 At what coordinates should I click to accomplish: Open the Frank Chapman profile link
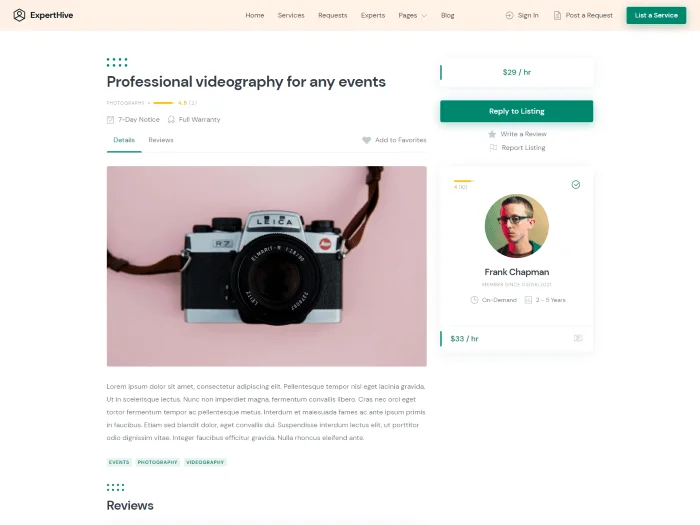(517, 272)
